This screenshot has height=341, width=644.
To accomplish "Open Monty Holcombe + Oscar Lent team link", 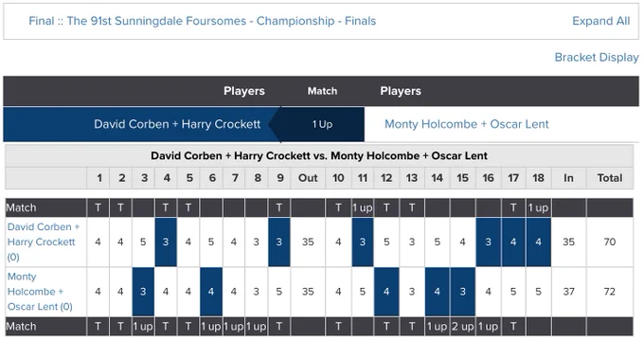I will pyautogui.click(x=466, y=124).
